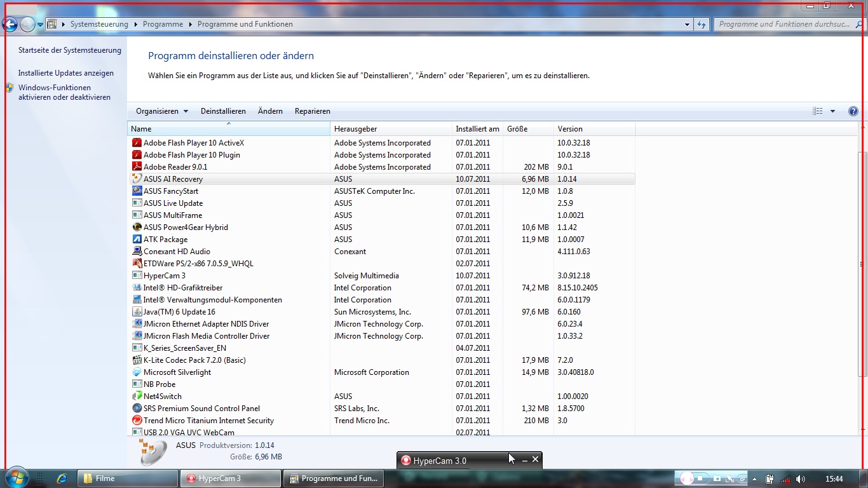Click the view layout icon in toolbar

click(818, 111)
